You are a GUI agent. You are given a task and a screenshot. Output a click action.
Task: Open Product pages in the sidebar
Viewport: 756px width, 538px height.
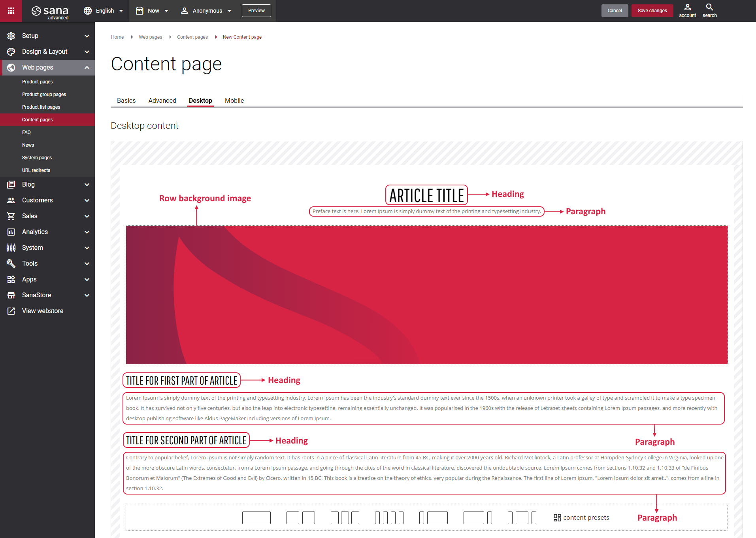coord(38,82)
